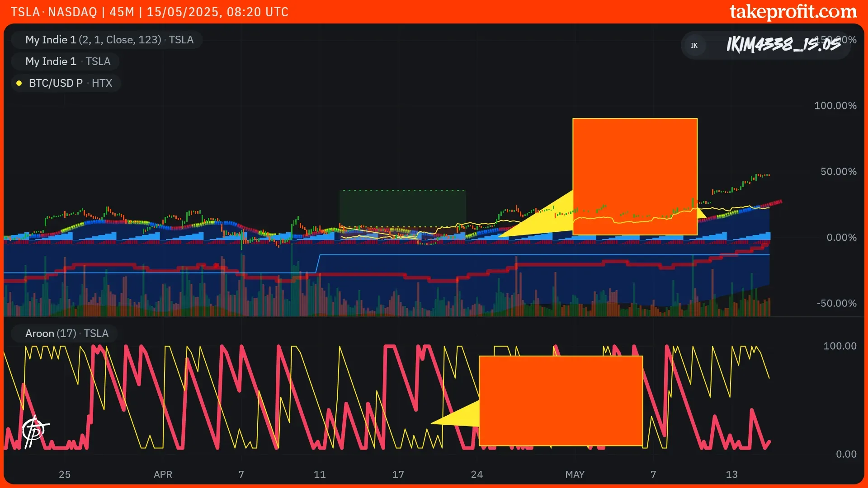Click the MAY label on time axis
868x488 pixels.
click(x=575, y=474)
